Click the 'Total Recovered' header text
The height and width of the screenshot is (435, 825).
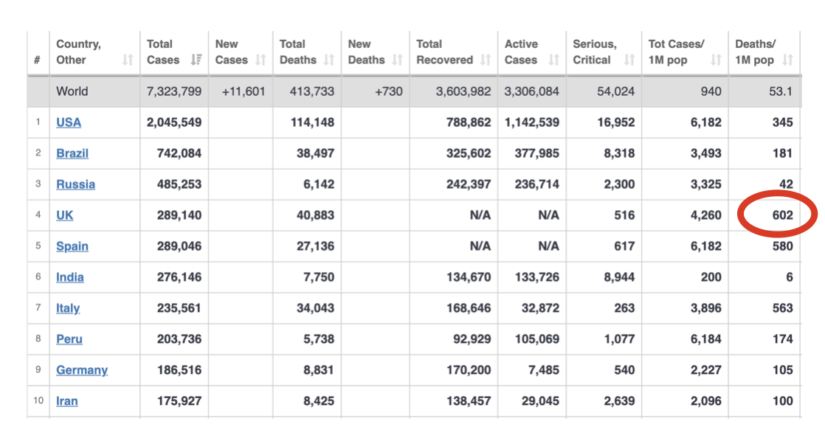pyautogui.click(x=445, y=52)
